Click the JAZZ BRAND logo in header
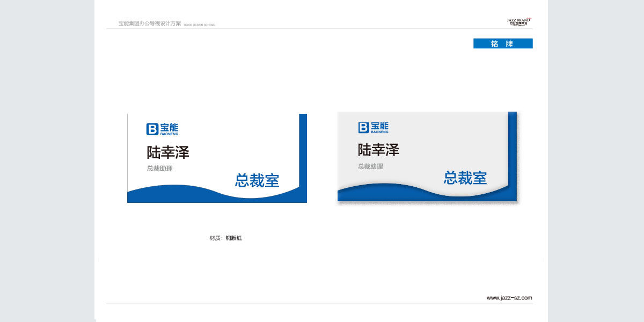Image resolution: width=644 pixels, height=322 pixels. (x=518, y=21)
